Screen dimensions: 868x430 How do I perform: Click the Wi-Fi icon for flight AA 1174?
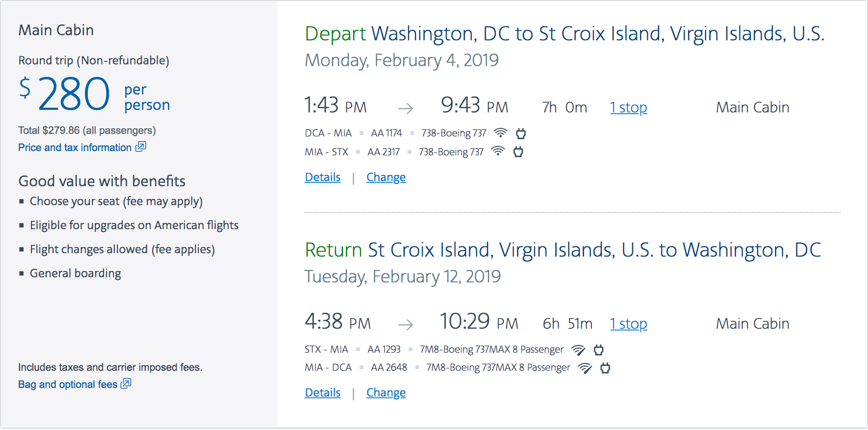tap(500, 133)
